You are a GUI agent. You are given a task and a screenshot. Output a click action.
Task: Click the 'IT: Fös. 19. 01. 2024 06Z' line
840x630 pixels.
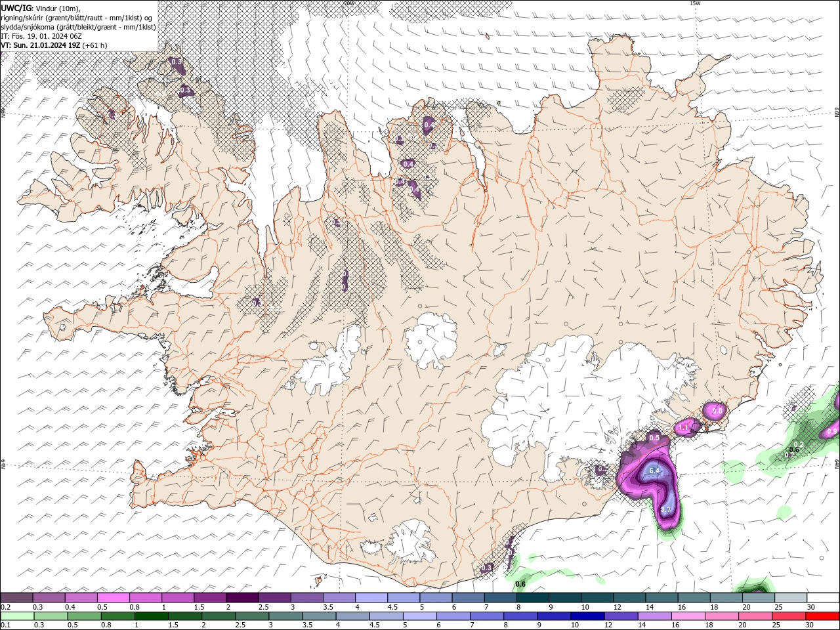pyautogui.click(x=41, y=36)
